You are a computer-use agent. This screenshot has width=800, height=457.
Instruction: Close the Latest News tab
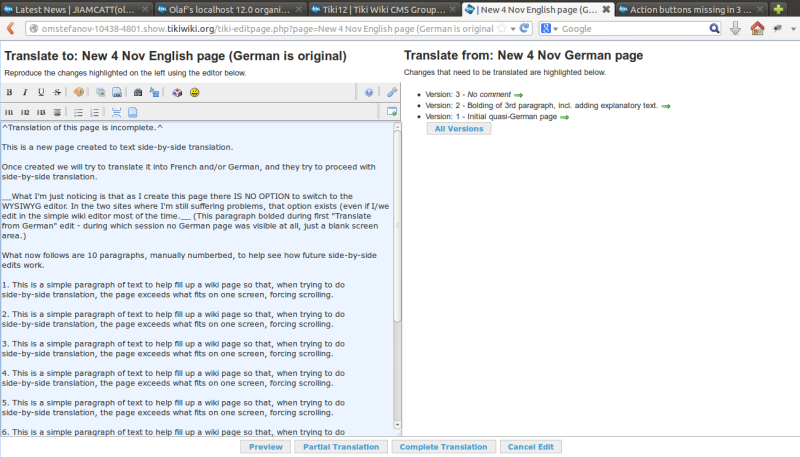tap(144, 9)
